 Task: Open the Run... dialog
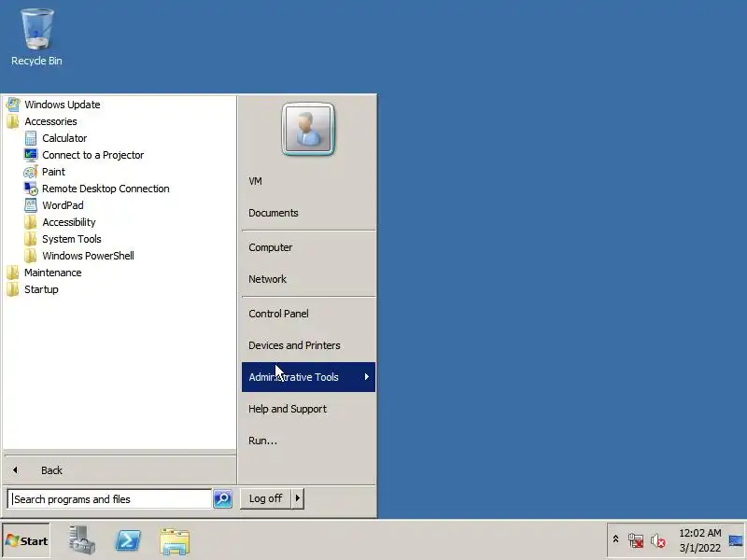click(x=308, y=441)
